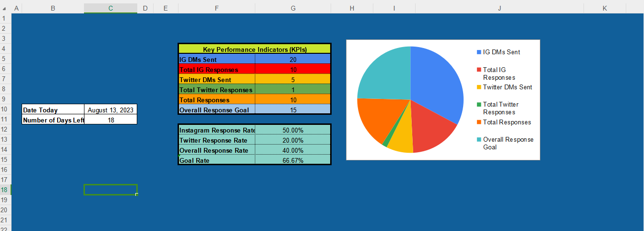
Task: Click the select-all corner triangle
Action: point(5,9)
